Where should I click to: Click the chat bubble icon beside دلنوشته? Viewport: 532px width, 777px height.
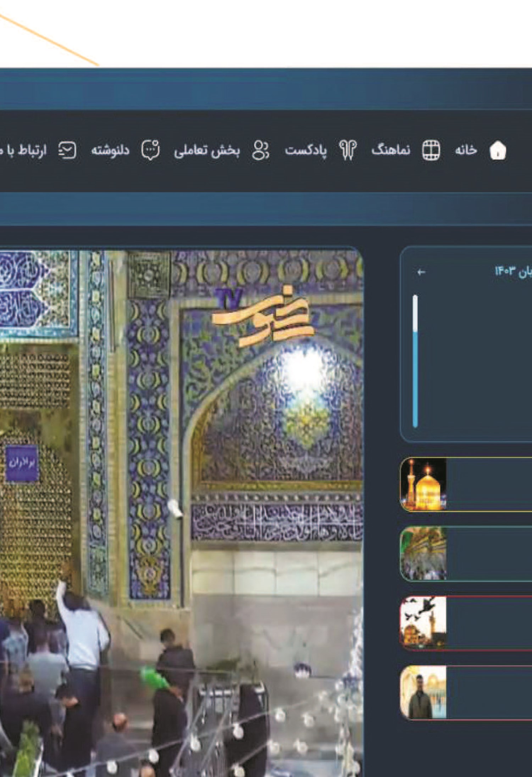(151, 151)
